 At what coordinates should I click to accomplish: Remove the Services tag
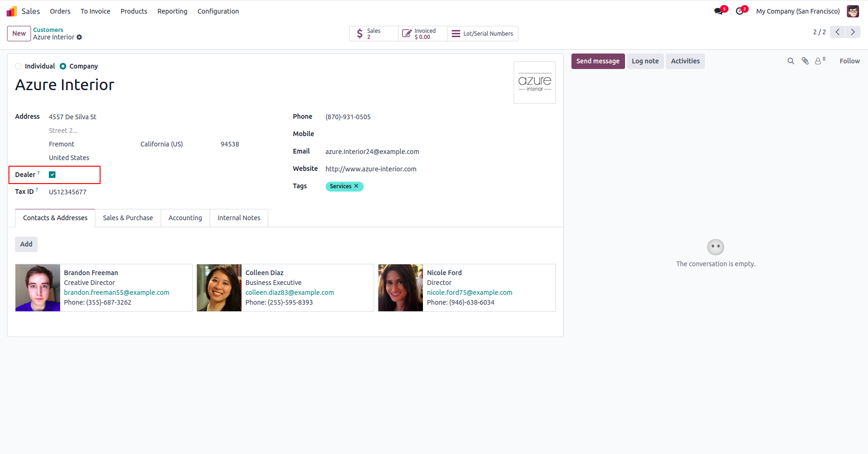tap(356, 186)
